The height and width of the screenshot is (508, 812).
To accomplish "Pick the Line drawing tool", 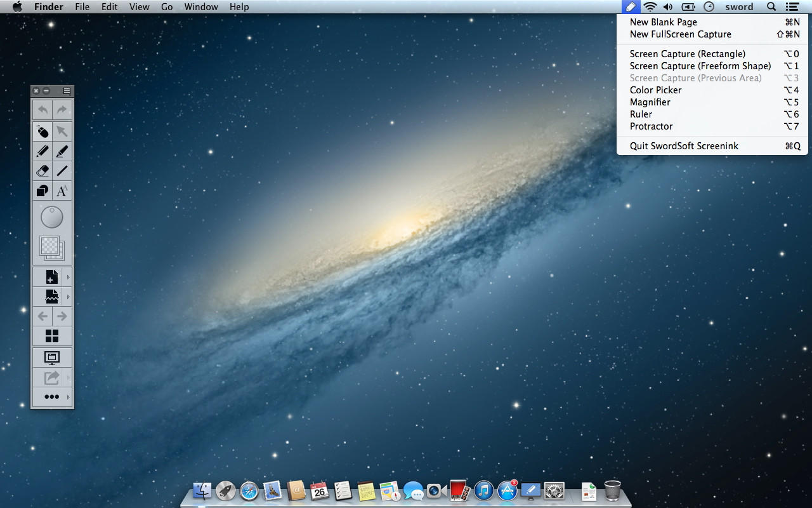I will click(x=62, y=171).
